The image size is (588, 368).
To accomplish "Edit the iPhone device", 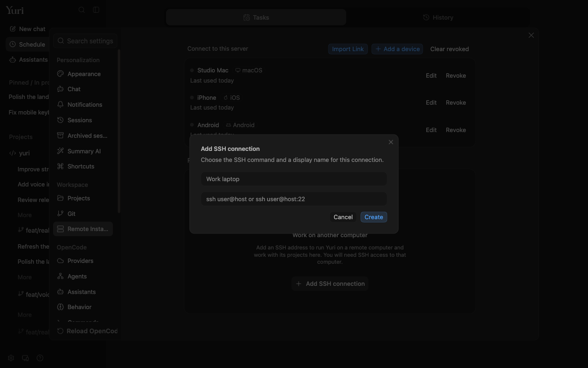I will tap(431, 103).
